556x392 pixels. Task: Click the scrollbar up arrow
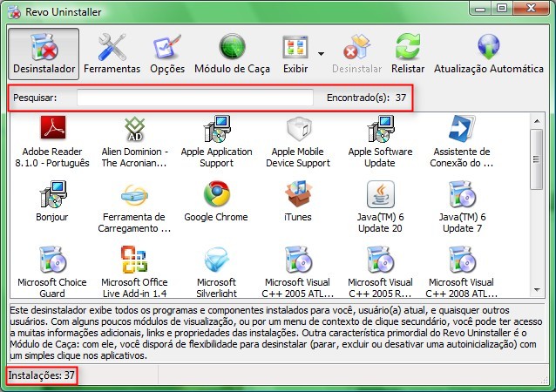pyautogui.click(x=537, y=121)
